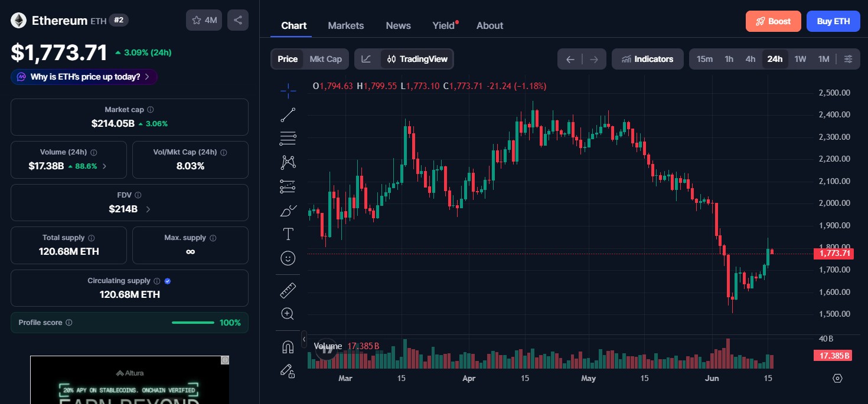Click the share icon button

coord(238,20)
